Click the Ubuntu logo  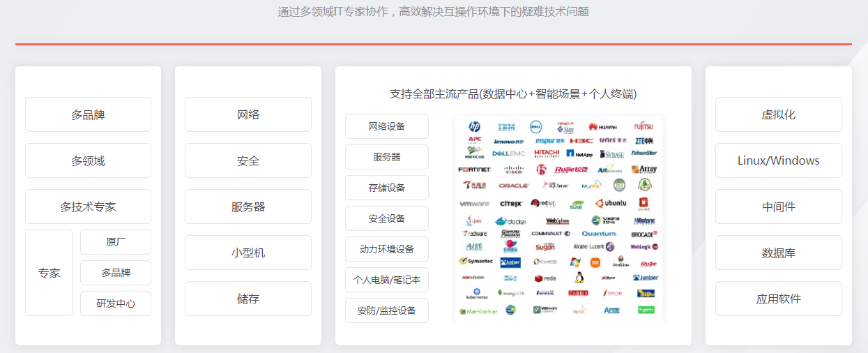[x=610, y=204]
